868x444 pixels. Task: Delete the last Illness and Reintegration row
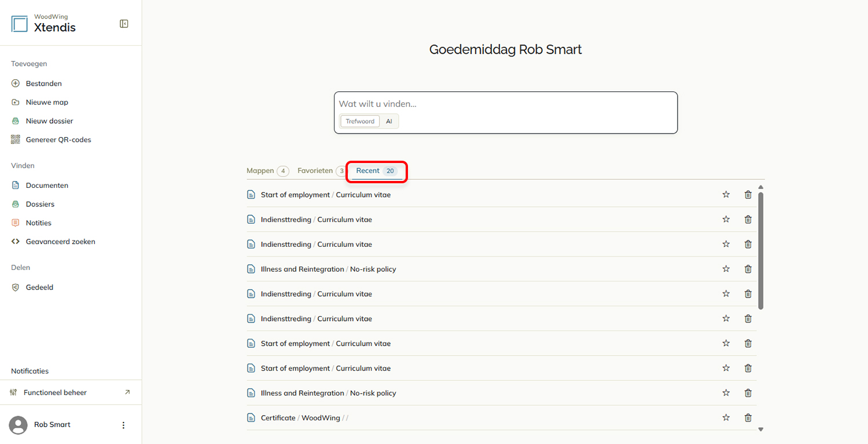tap(748, 393)
